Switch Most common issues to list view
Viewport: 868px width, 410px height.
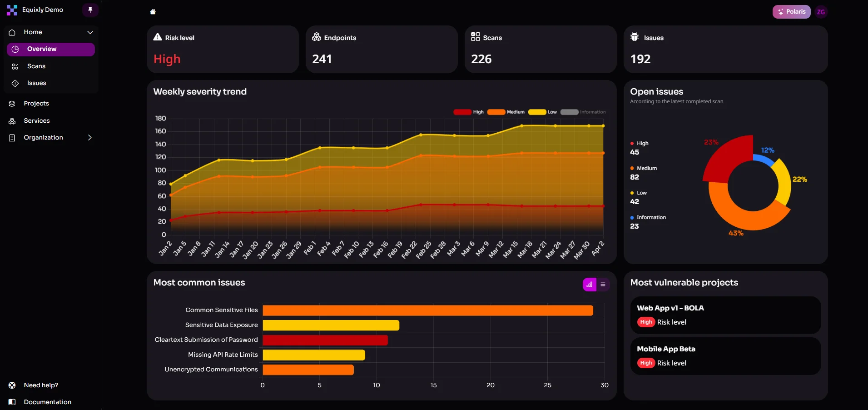pyautogui.click(x=603, y=284)
